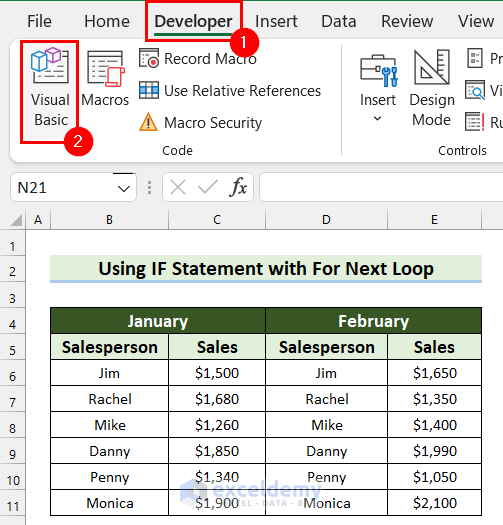Open the Macros dialog
The width and height of the screenshot is (503, 525).
click(x=105, y=79)
